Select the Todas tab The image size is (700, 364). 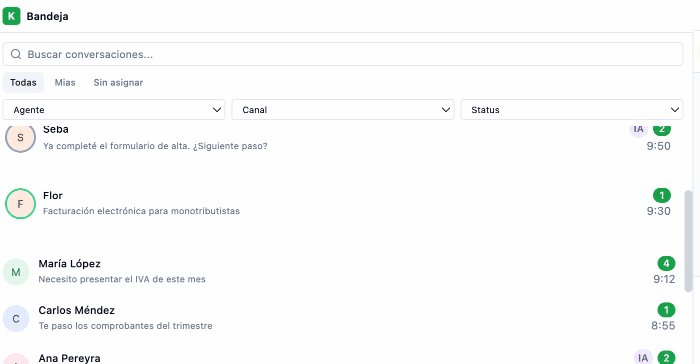23,83
